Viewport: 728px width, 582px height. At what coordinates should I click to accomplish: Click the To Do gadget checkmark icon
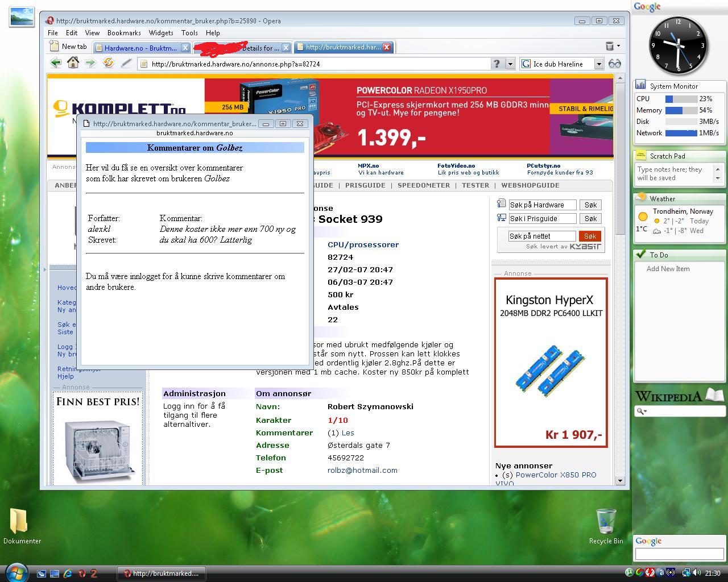(641, 254)
